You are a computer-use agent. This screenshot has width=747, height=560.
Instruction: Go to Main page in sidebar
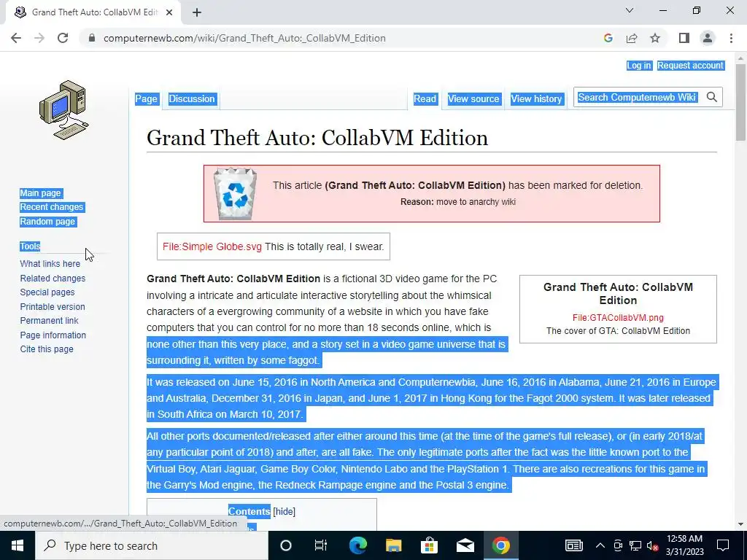pyautogui.click(x=41, y=192)
